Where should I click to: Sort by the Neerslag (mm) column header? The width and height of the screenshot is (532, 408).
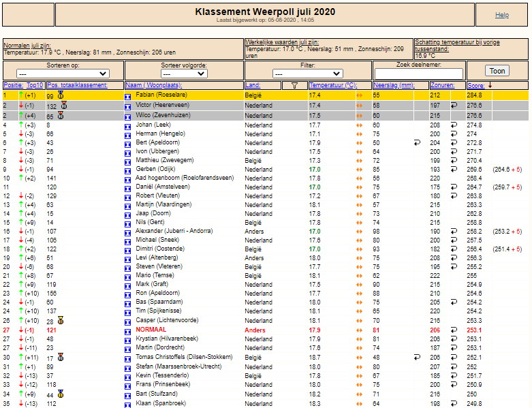click(x=394, y=85)
